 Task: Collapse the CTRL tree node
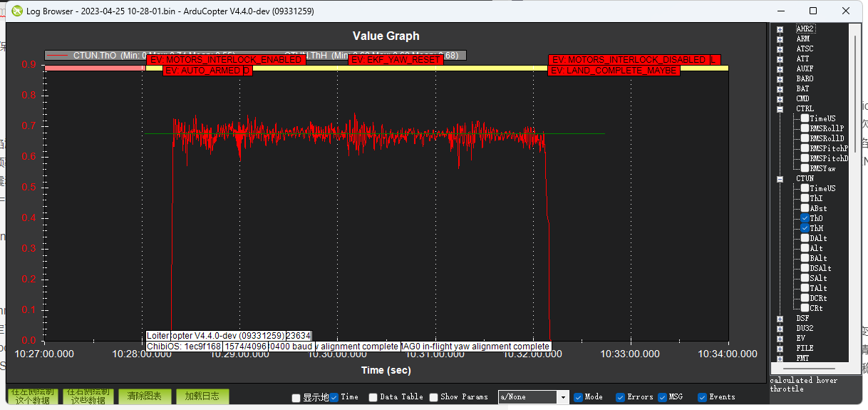click(780, 109)
